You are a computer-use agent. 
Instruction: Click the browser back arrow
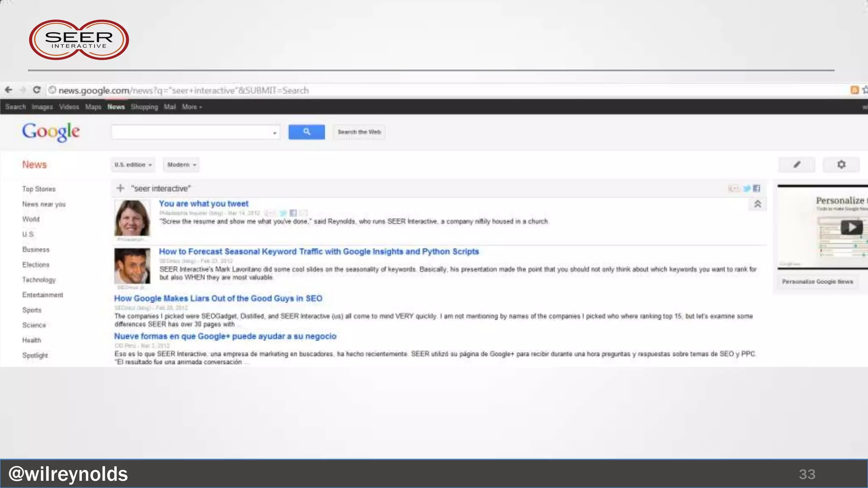(8, 90)
